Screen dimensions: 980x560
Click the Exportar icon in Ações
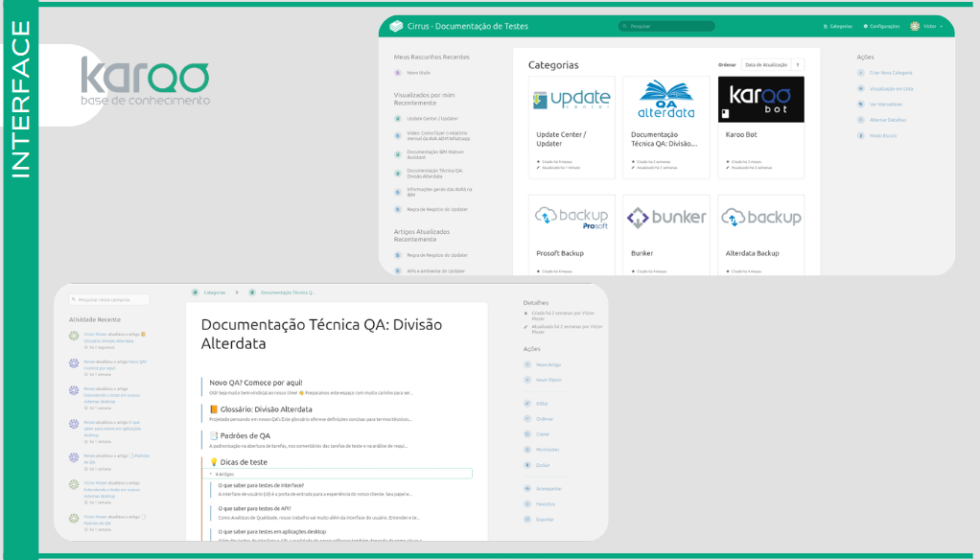point(528,519)
